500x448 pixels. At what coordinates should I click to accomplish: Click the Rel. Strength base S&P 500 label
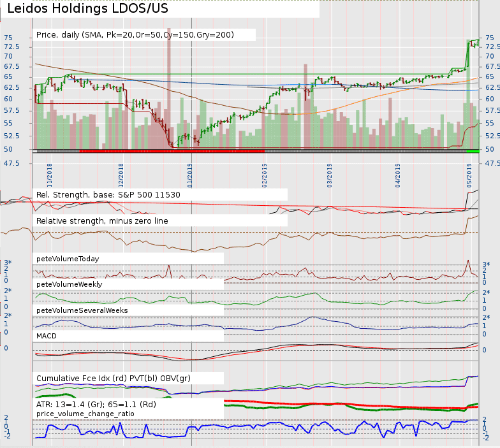[108, 195]
